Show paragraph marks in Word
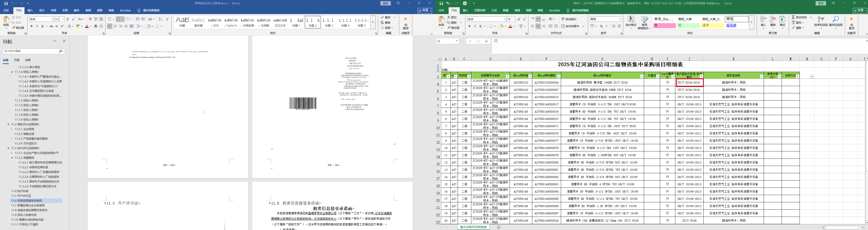868x230 pixels. (x=168, y=19)
